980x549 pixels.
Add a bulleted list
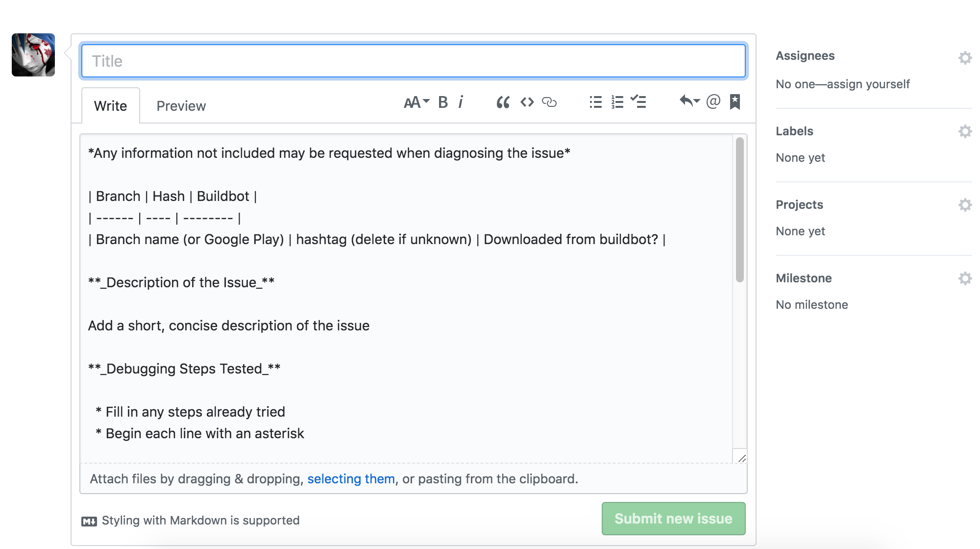[x=595, y=102]
